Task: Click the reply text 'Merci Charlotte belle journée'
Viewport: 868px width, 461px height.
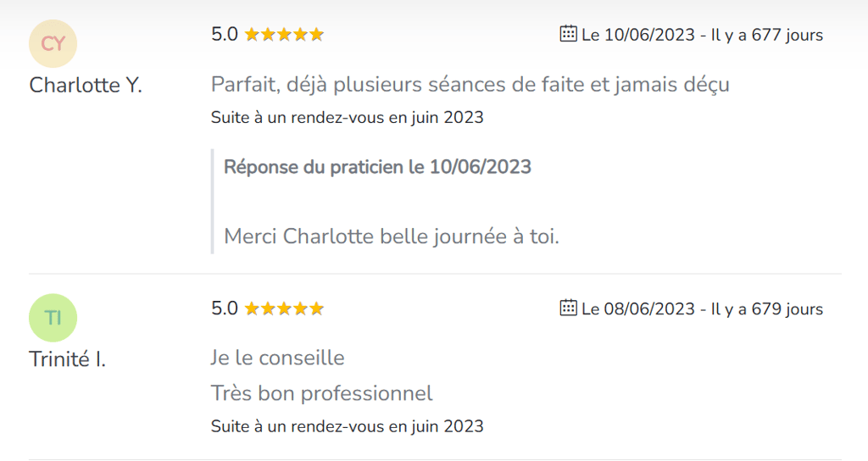Action: 391,236
